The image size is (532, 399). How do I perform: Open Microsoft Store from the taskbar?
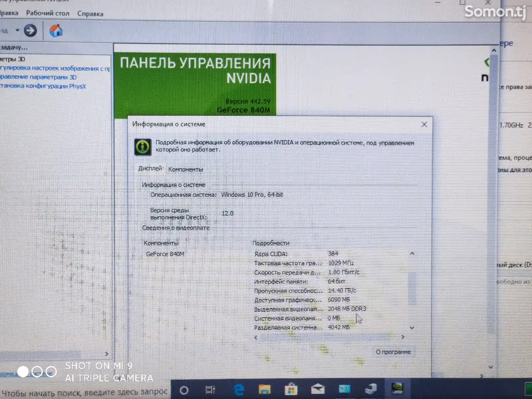(x=291, y=389)
